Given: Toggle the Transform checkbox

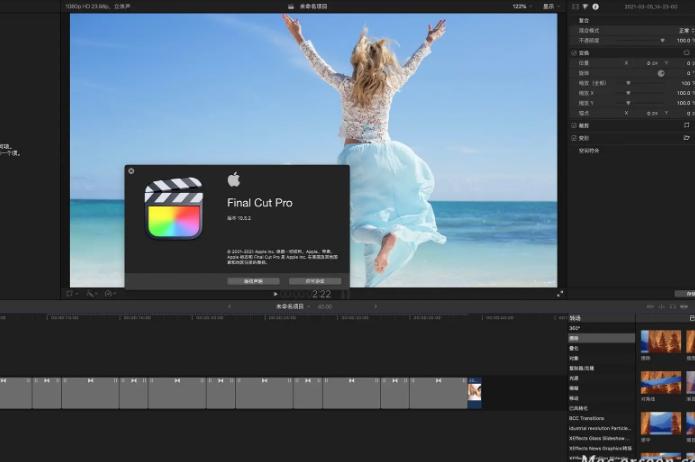Looking at the screenshot, I should [x=574, y=52].
